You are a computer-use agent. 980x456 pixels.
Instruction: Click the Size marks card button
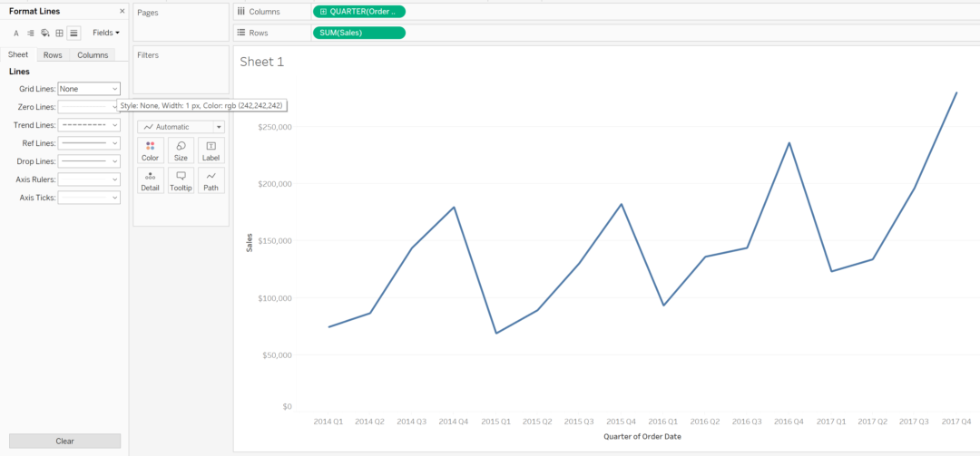click(181, 150)
